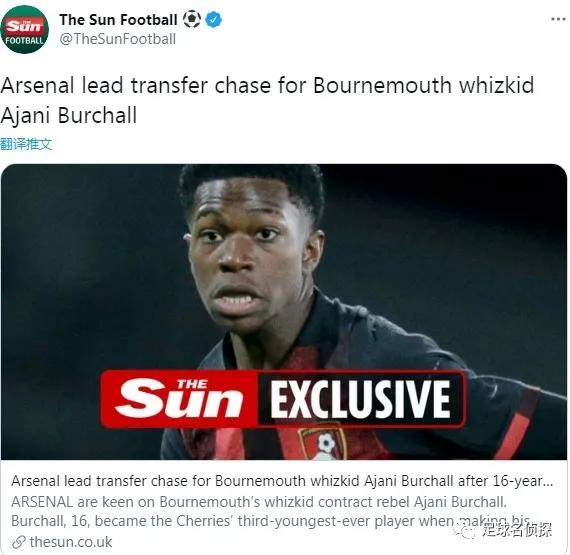The height and width of the screenshot is (555, 570).
Task: Click the Bournemouth crest on the shirt
Action: [x=322, y=443]
